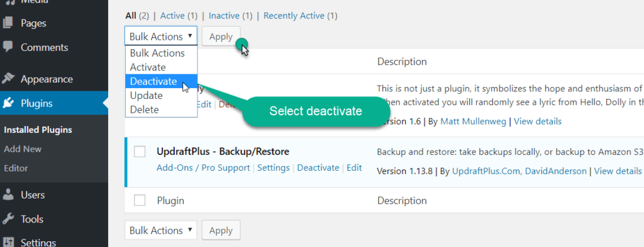This screenshot has height=247, width=644.
Task: Click UpdraftPlus - Backup/Restore plugin title
Action: 223,151
